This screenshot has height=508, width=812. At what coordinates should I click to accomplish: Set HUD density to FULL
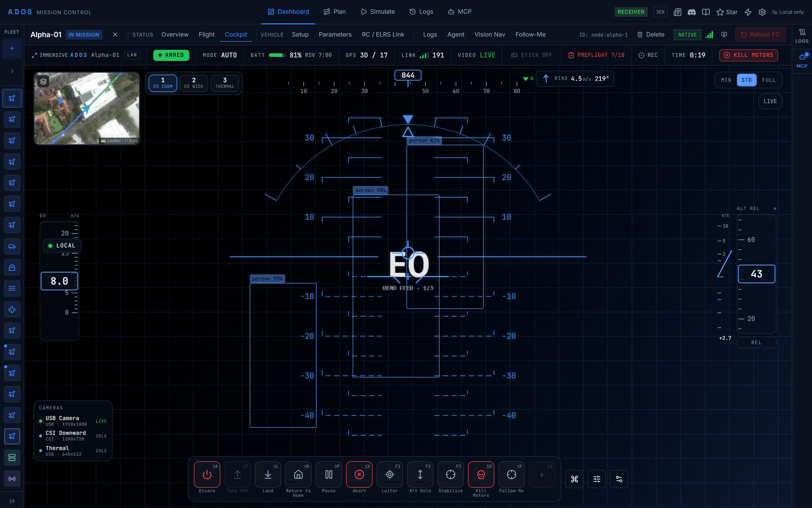769,80
